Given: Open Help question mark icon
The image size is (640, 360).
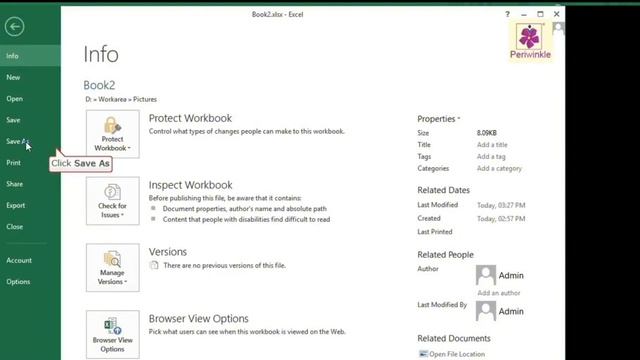Looking at the screenshot, I should pos(507,14).
